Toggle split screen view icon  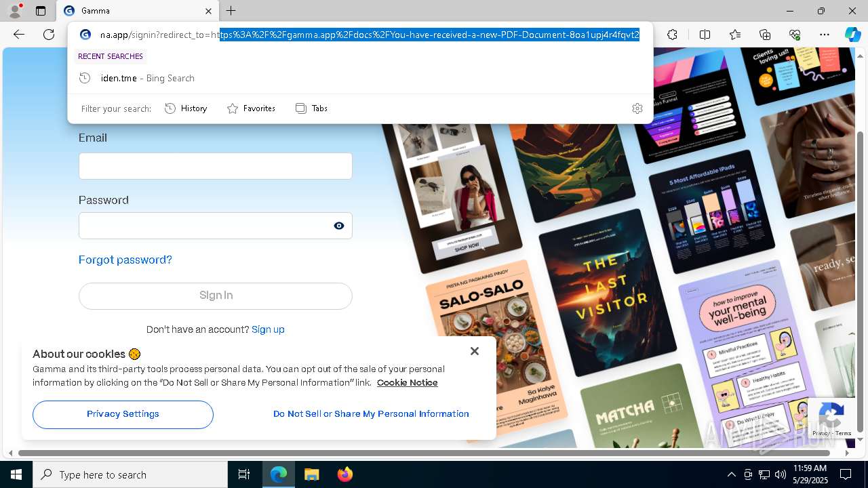click(705, 35)
